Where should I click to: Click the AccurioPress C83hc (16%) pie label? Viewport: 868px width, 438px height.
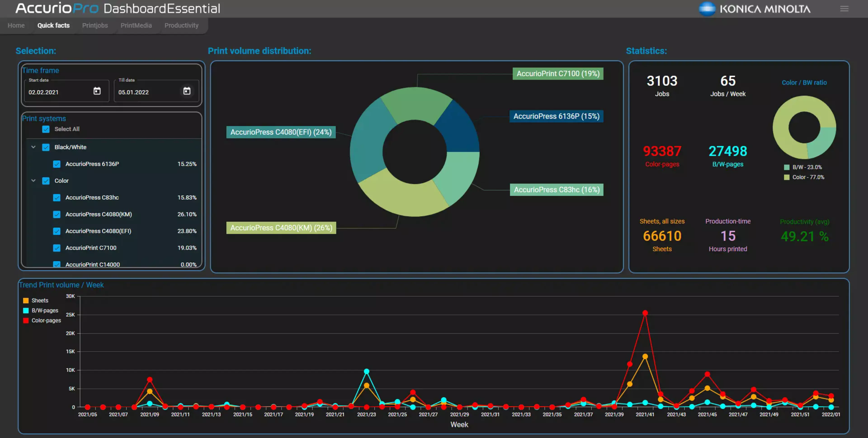pyautogui.click(x=557, y=190)
